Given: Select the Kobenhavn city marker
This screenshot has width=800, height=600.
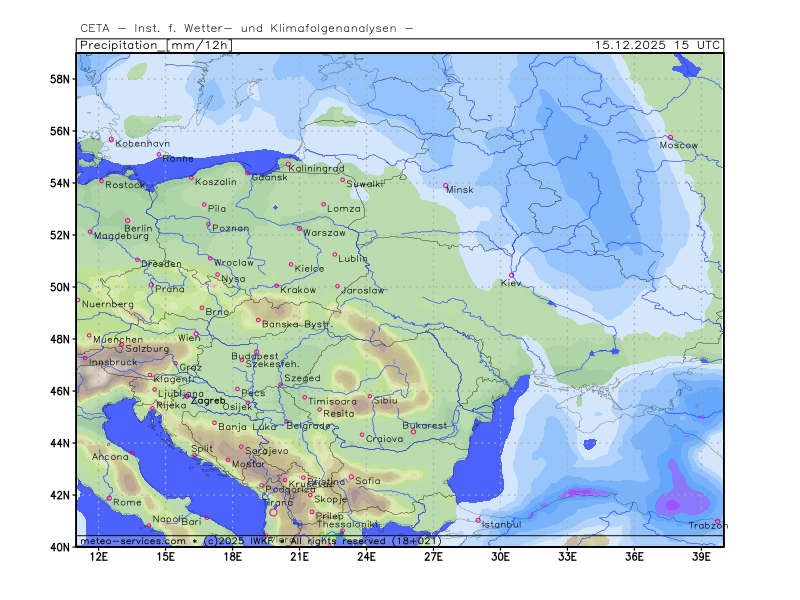Looking at the screenshot, I should pos(111,139).
